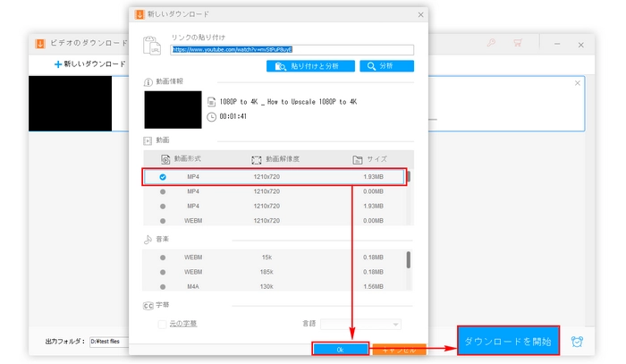
Task: Open the 言語 language dropdown
Action: (360, 323)
